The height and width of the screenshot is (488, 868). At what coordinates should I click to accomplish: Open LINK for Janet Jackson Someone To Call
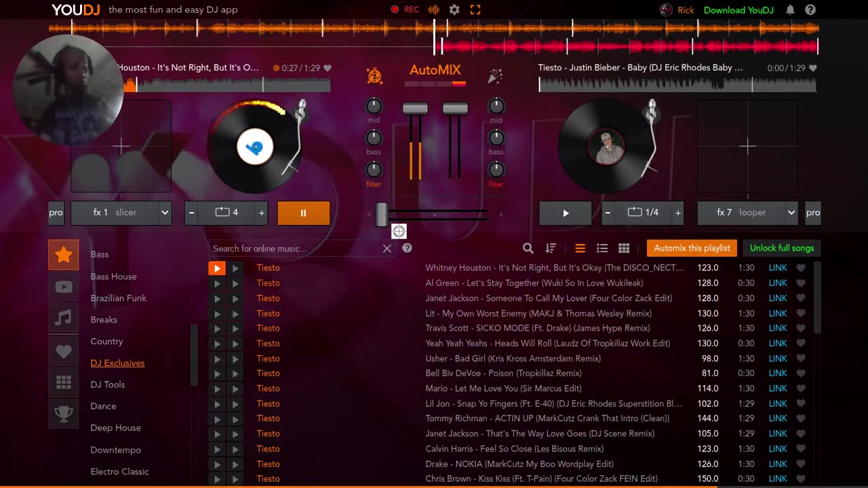pos(777,298)
